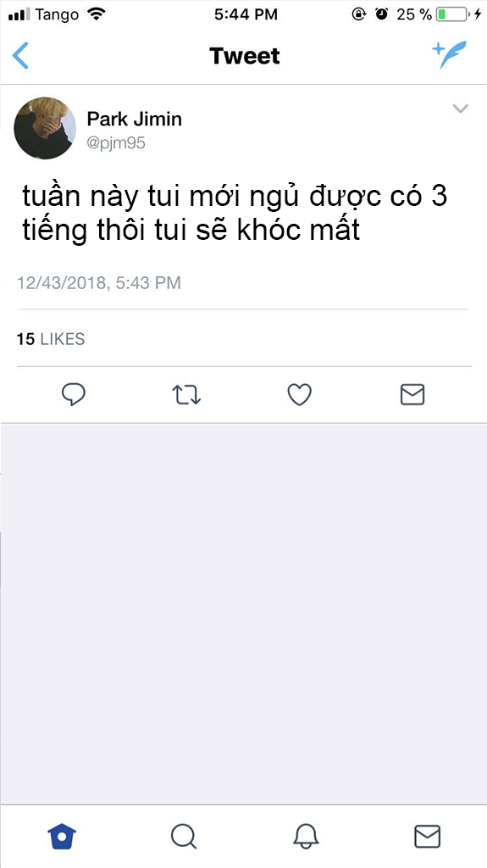Image resolution: width=487 pixels, height=868 pixels.
Task: Open the Search tab magnifier icon
Action: tap(183, 836)
